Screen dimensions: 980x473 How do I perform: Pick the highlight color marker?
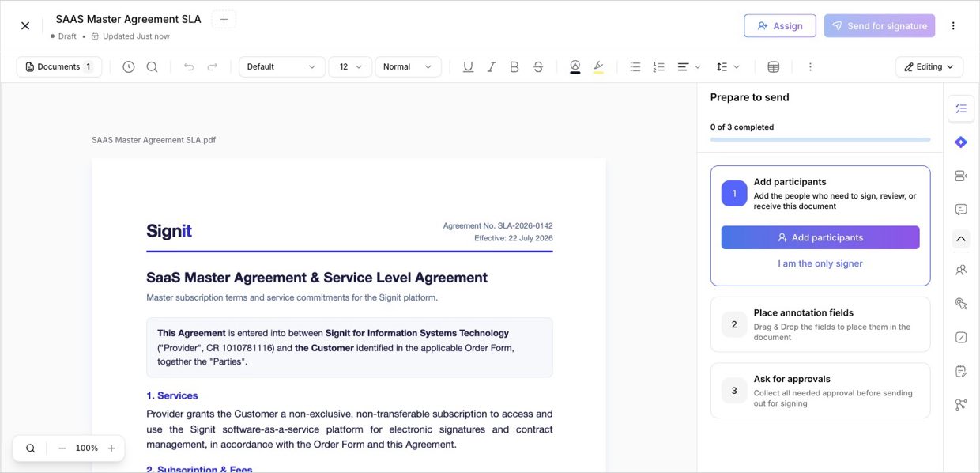click(x=598, y=67)
